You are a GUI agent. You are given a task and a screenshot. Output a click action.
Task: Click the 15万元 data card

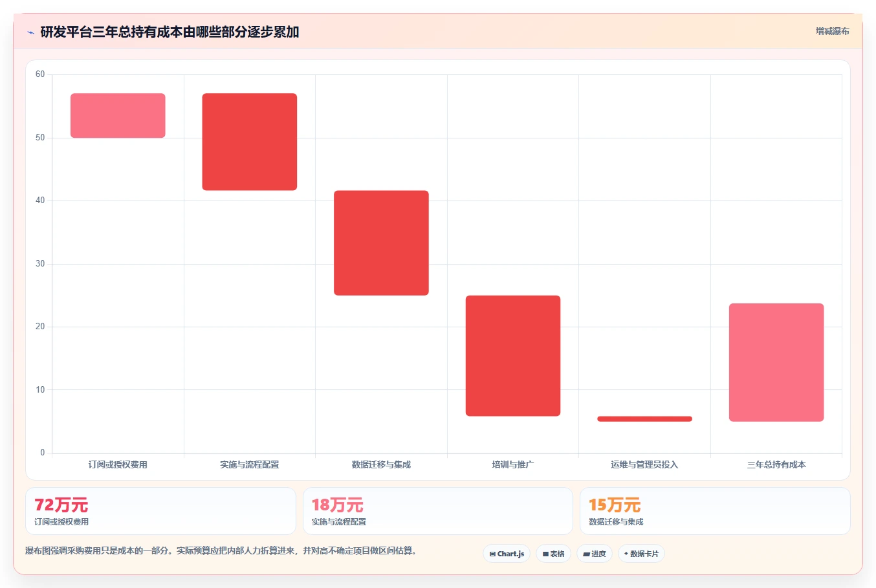coord(715,511)
